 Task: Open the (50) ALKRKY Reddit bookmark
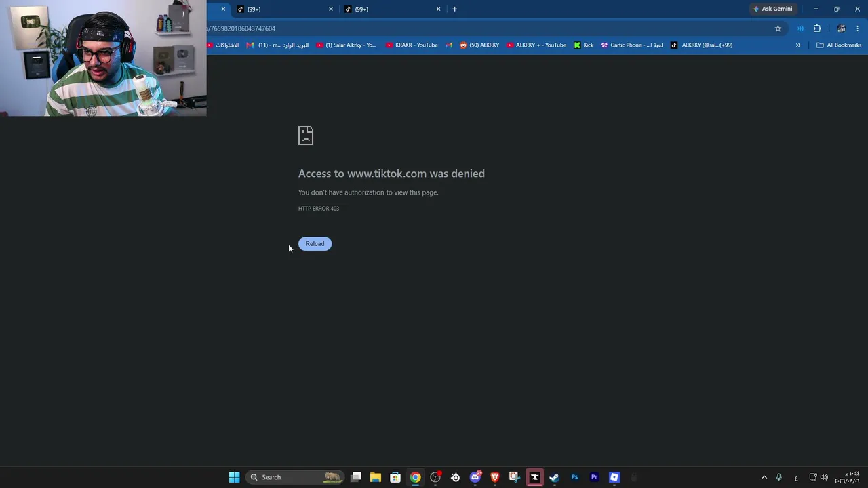click(479, 45)
